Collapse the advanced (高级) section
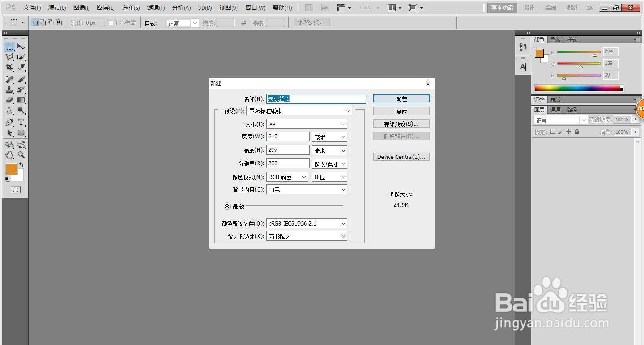Screen dimensions: 644x345 [x=227, y=206]
